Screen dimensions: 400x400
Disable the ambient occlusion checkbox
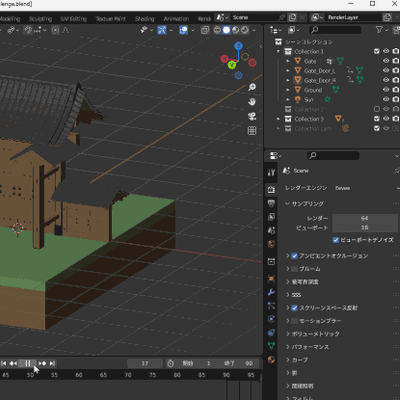pos(294,256)
